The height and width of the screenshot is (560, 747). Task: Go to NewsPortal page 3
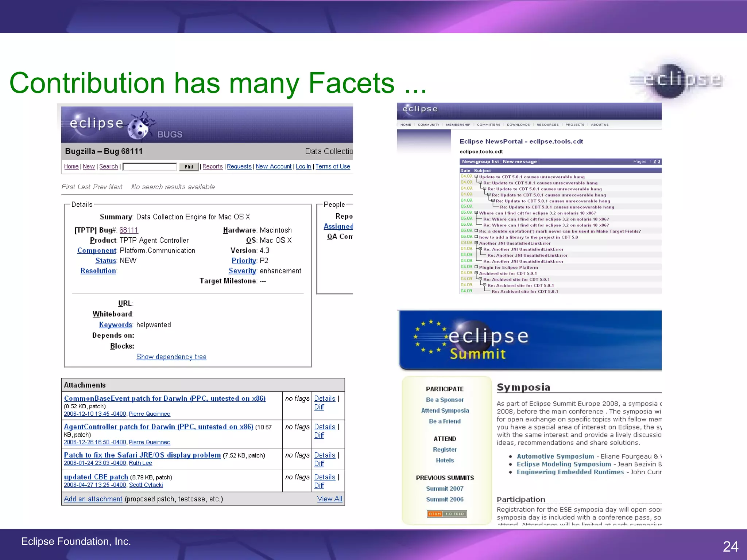(659, 162)
